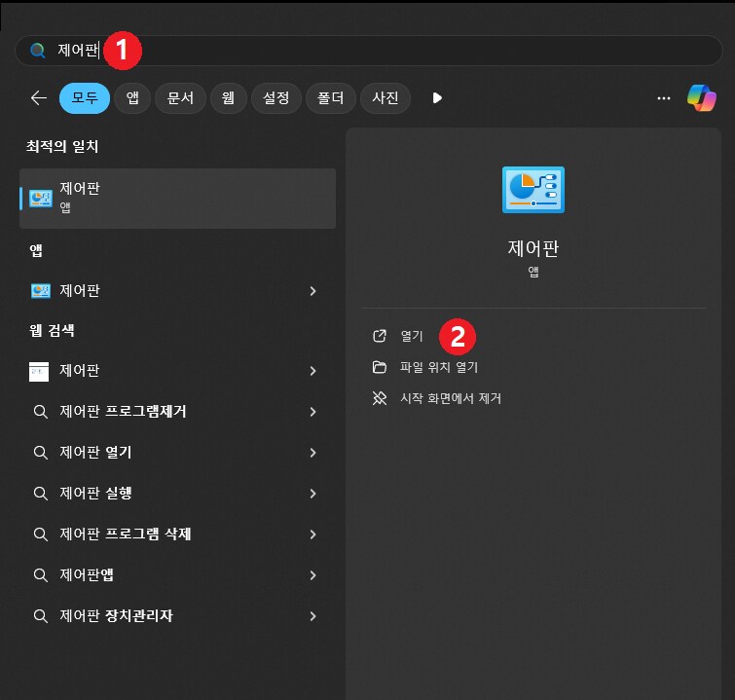This screenshot has width=735, height=700.
Task: Select the 모두 filter tab
Action: [x=85, y=98]
